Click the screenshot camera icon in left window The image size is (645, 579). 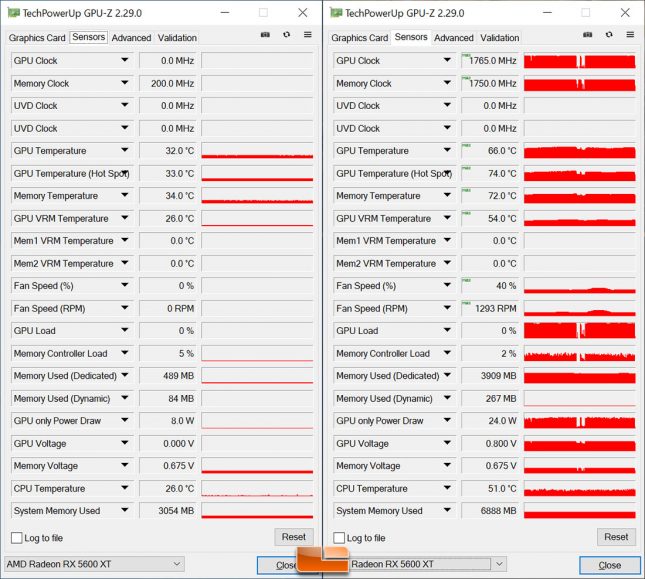click(265, 35)
